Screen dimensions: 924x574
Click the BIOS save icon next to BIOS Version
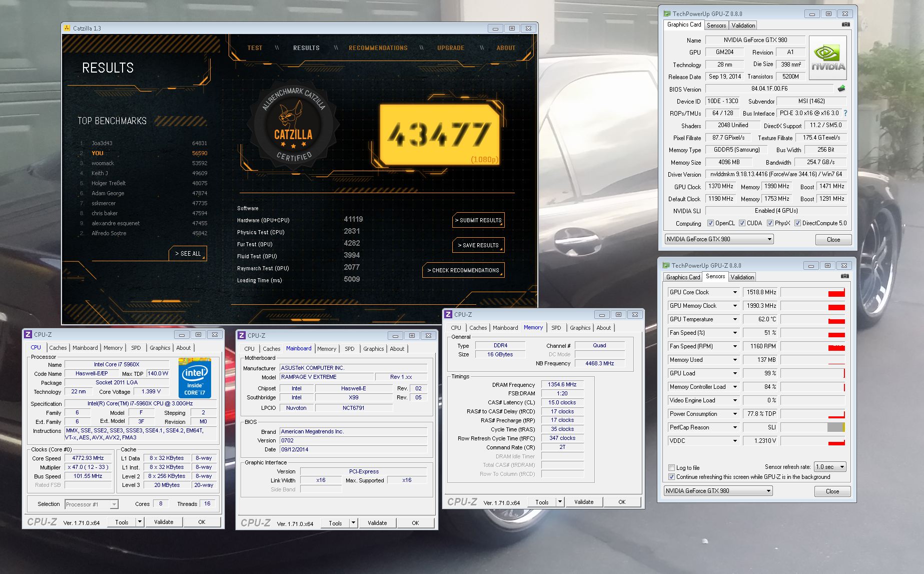pyautogui.click(x=841, y=89)
